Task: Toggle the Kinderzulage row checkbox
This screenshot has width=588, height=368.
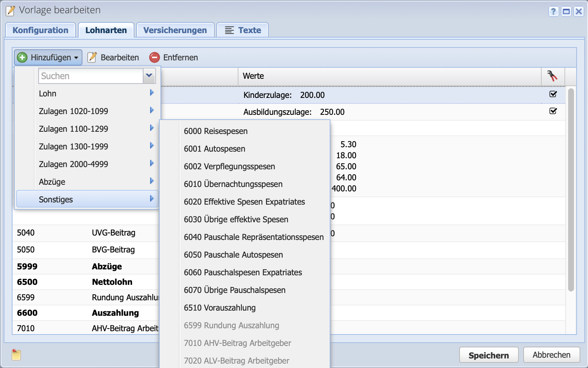Action: pos(553,94)
